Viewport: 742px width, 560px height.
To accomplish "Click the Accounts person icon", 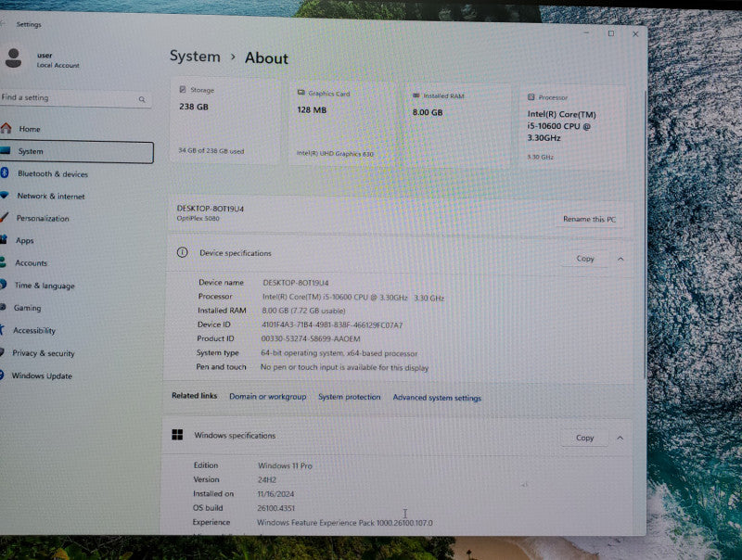I will 3,261.
